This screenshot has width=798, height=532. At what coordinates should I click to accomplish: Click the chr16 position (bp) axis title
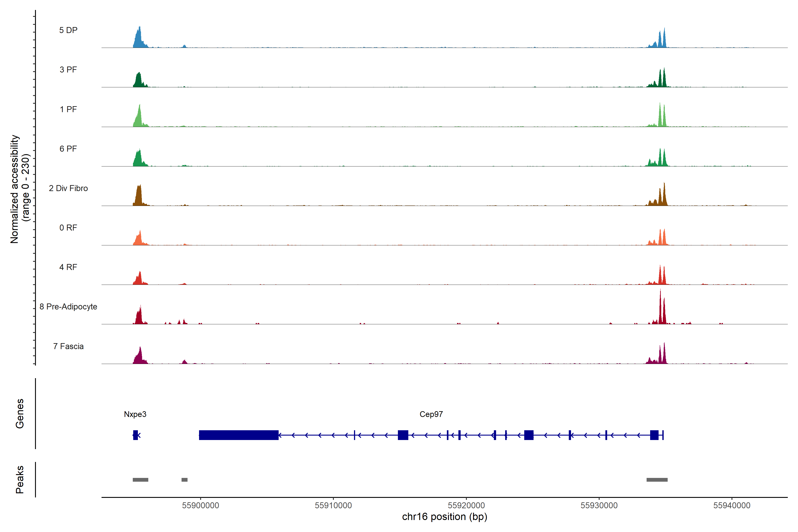pyautogui.click(x=444, y=517)
